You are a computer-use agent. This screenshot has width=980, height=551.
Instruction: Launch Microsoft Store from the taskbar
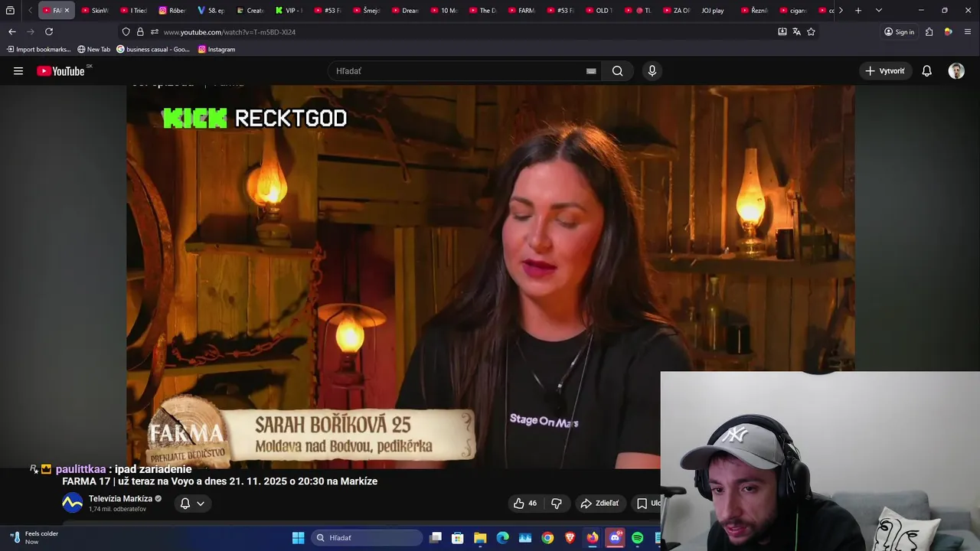[x=458, y=538]
